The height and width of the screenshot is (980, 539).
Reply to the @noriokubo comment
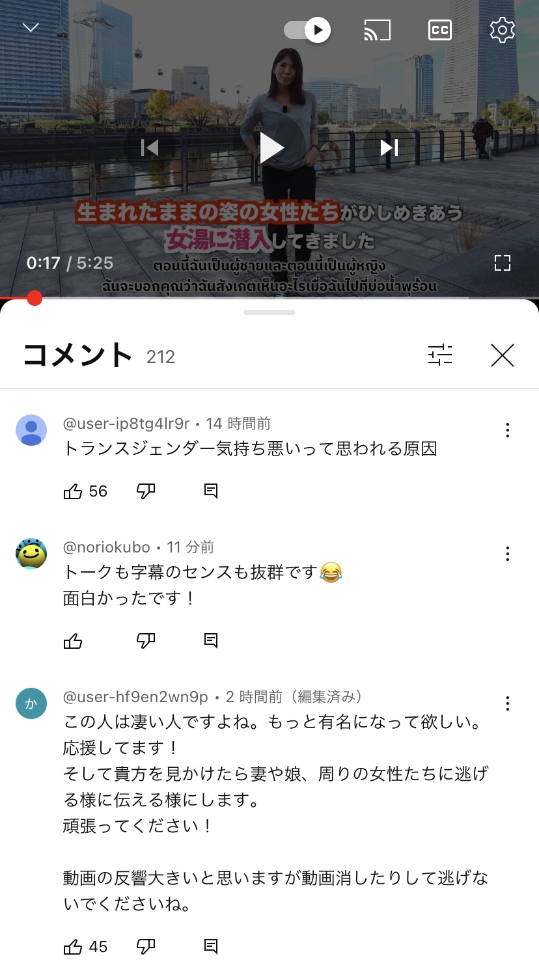pos(211,641)
